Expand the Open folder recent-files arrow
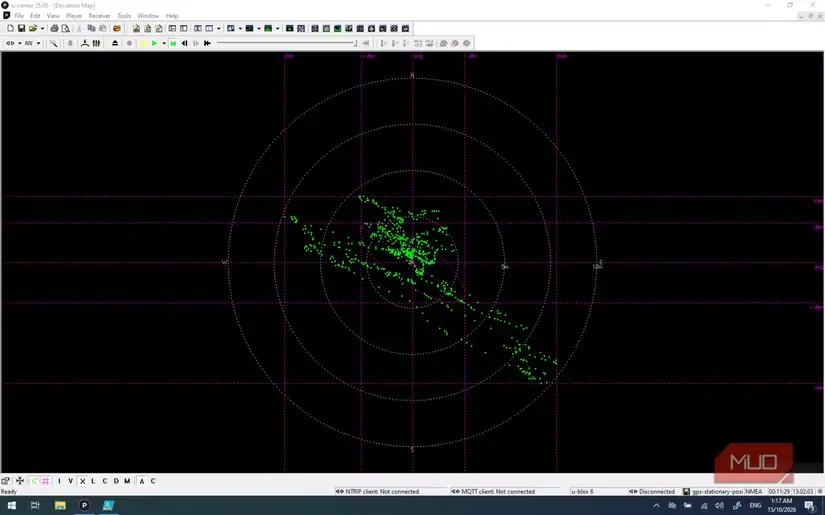 tap(42, 28)
